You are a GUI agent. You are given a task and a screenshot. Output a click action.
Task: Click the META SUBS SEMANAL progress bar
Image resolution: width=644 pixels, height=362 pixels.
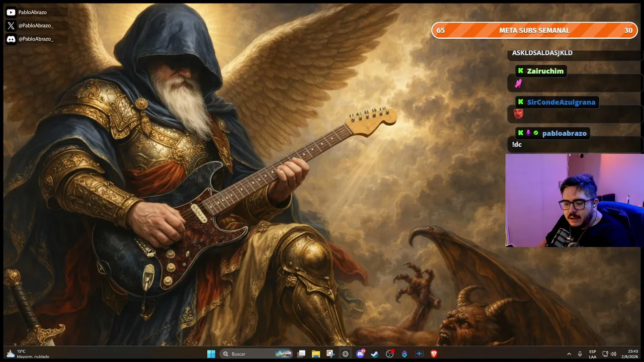click(534, 30)
